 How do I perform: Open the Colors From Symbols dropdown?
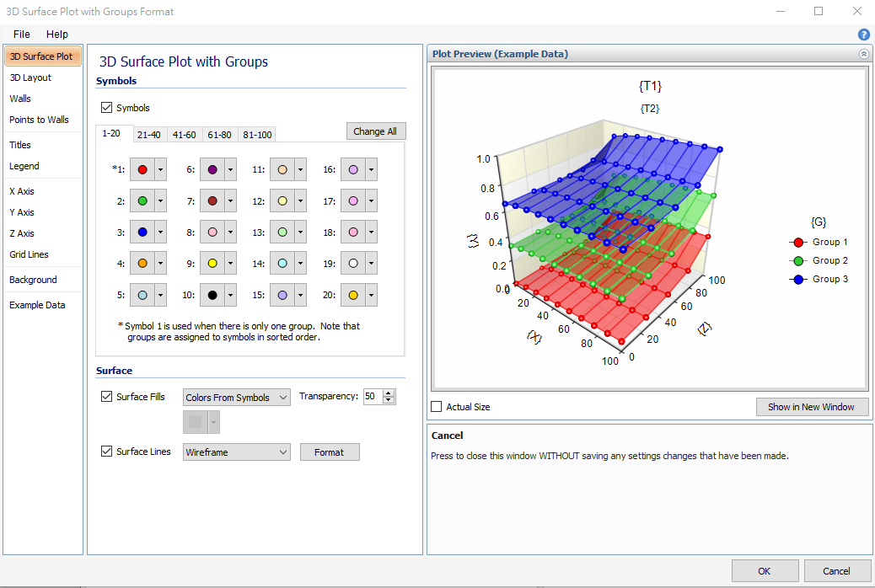236,398
